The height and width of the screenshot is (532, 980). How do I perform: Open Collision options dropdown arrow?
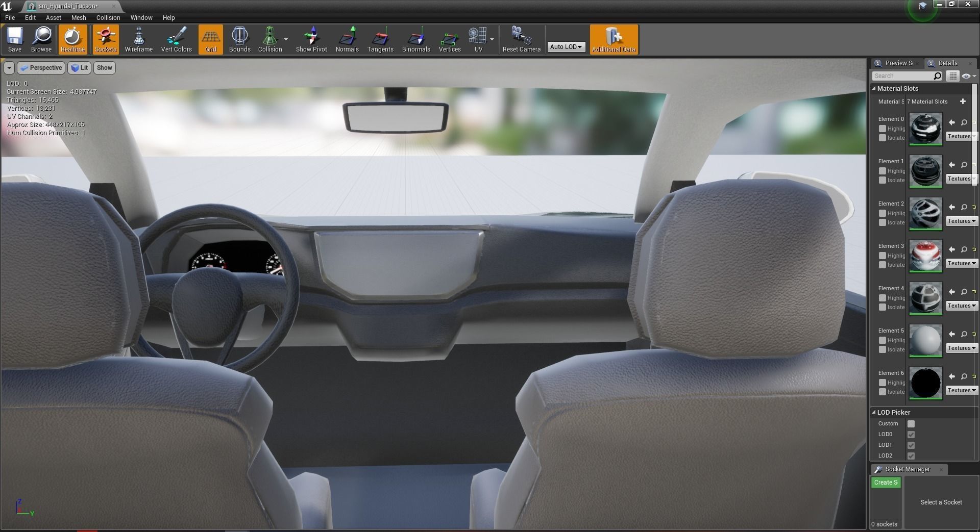tap(286, 39)
